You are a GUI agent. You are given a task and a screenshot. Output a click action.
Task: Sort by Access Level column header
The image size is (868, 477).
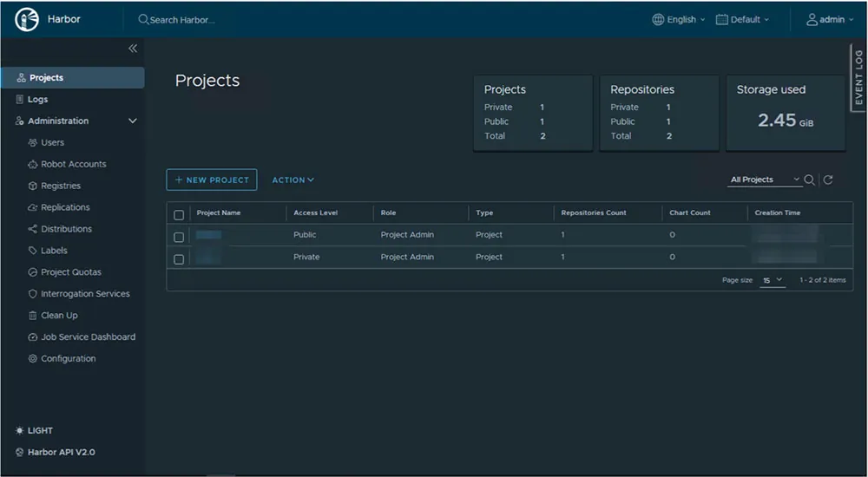point(316,212)
